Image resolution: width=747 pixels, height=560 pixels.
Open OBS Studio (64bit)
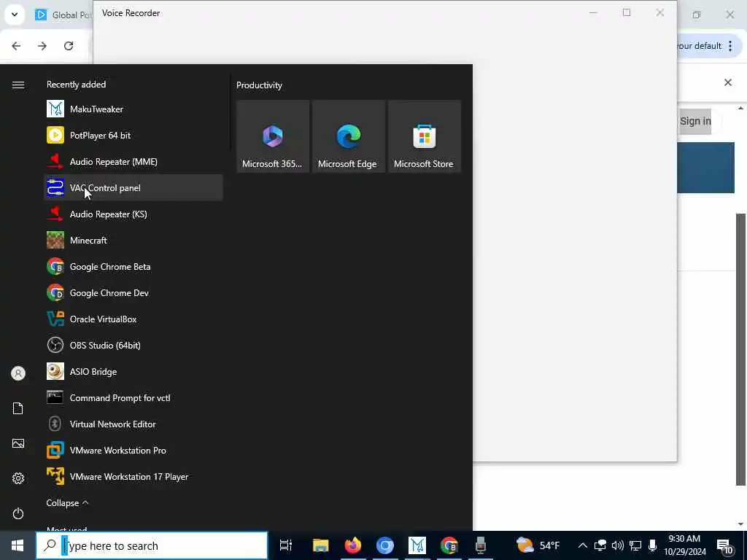133,345
